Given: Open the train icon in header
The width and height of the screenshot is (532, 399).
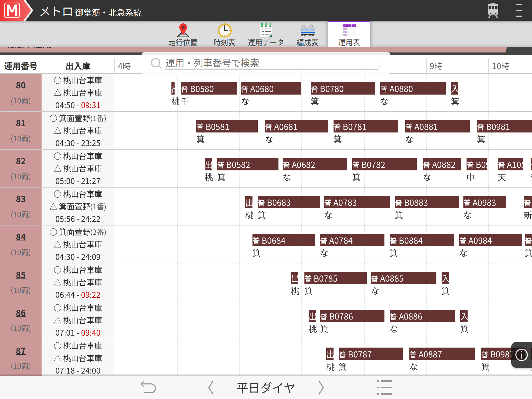Looking at the screenshot, I should coord(493,10).
